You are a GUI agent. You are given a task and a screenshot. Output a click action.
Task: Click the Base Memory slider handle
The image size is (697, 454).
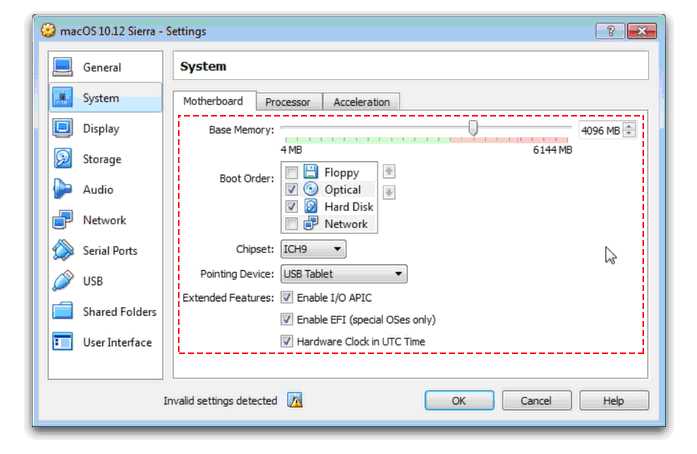coord(473,128)
